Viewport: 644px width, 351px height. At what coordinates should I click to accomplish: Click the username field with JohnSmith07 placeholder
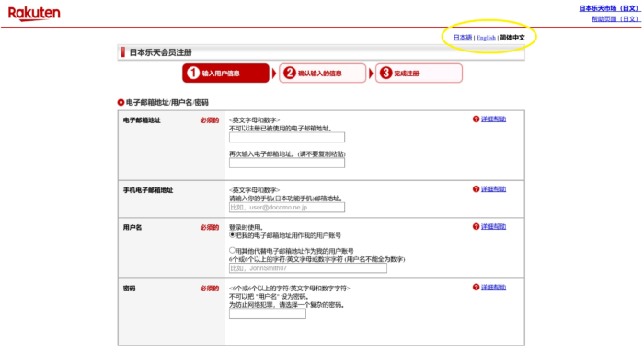(308, 268)
